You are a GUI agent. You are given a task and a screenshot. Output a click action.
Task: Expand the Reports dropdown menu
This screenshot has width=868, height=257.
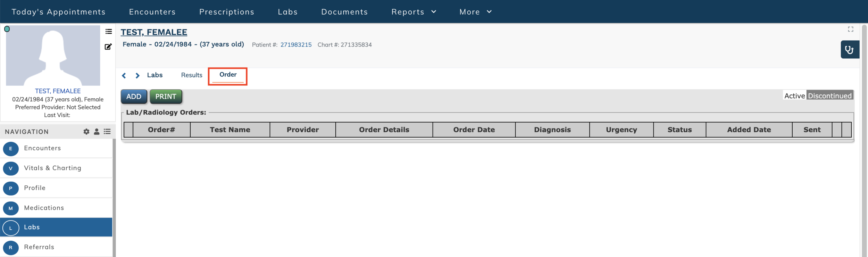click(x=414, y=12)
